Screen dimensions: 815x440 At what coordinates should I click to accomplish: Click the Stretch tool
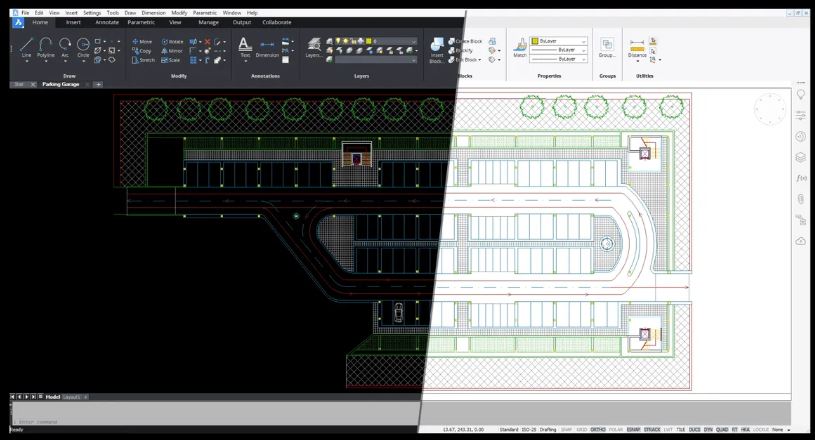click(143, 60)
